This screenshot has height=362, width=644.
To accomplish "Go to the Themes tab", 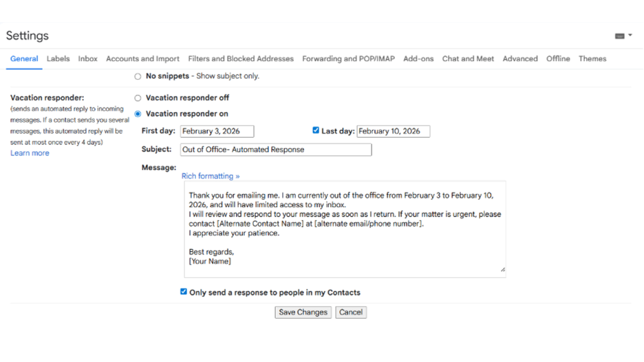I will point(592,59).
